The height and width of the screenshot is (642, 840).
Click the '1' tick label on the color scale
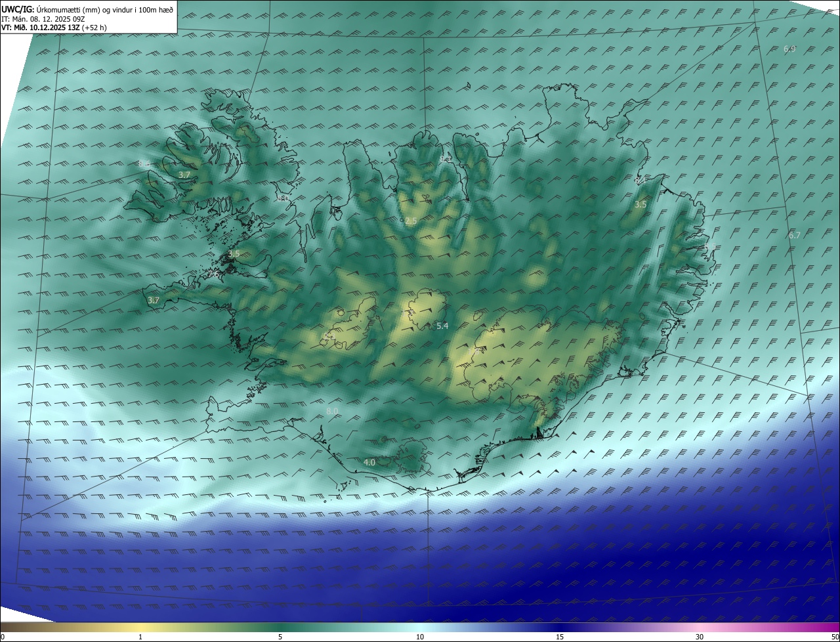pyautogui.click(x=140, y=637)
